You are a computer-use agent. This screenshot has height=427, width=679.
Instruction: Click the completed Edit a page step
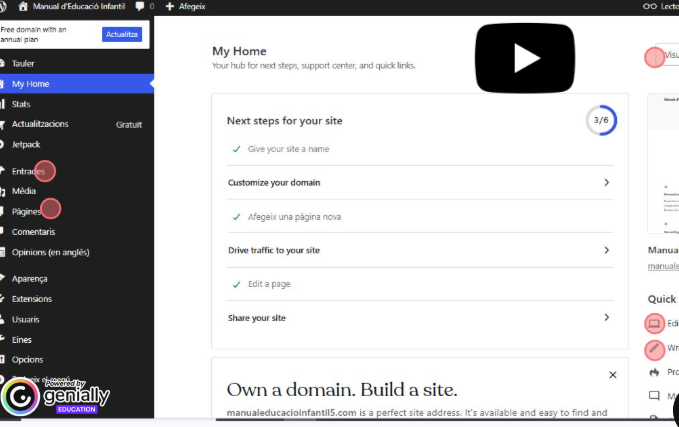point(269,284)
